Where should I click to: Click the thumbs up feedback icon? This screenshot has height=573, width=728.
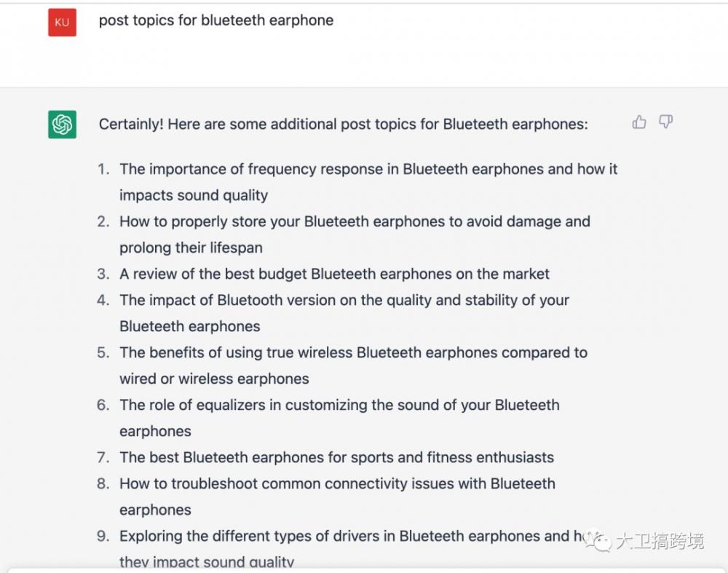point(639,122)
